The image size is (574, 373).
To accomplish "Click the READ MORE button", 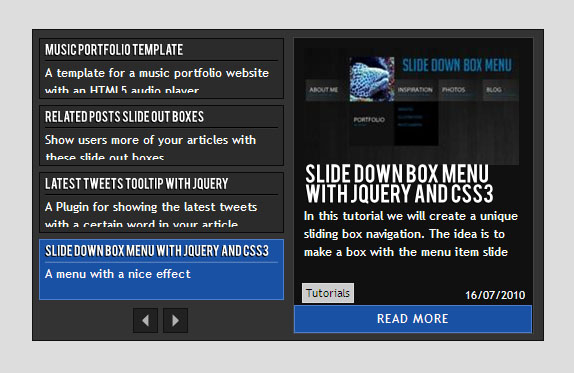I will tap(413, 319).
